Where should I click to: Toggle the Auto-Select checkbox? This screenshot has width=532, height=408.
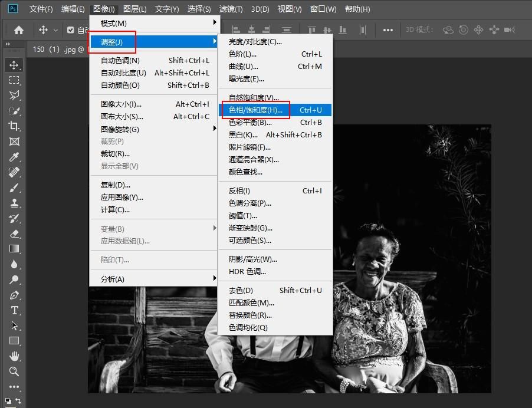tap(70, 30)
